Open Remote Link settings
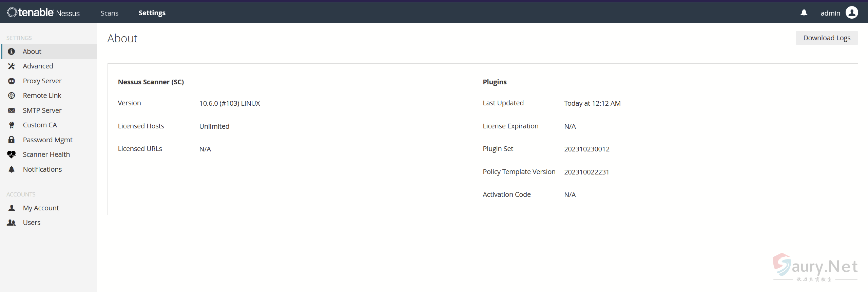Screen dimensions: 868x292 (x=49, y=96)
